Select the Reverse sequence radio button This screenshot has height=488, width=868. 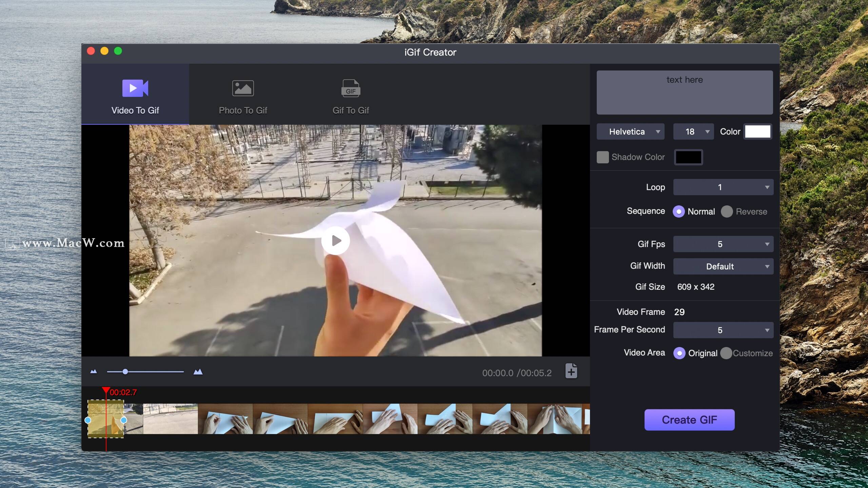727,211
